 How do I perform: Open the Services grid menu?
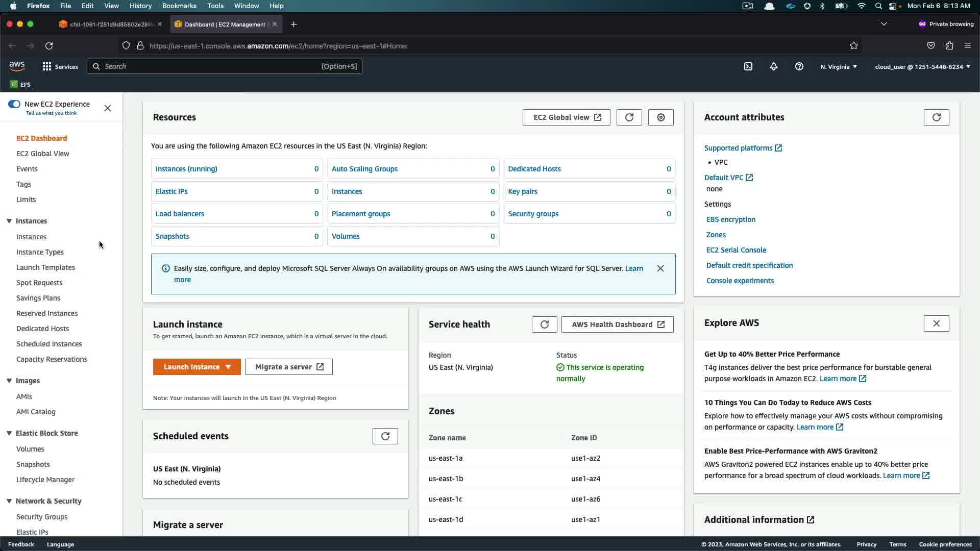click(60, 66)
